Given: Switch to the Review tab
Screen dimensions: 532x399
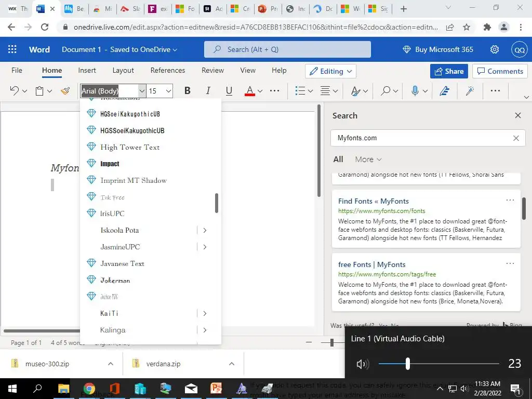Looking at the screenshot, I should tap(212, 70).
